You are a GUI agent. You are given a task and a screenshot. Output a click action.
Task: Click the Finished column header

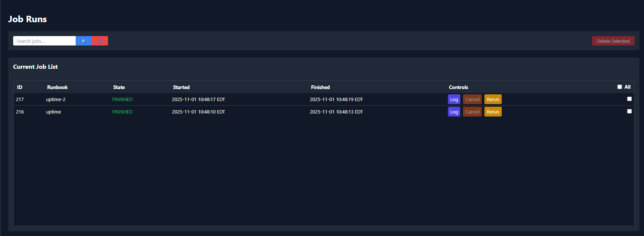(320, 87)
